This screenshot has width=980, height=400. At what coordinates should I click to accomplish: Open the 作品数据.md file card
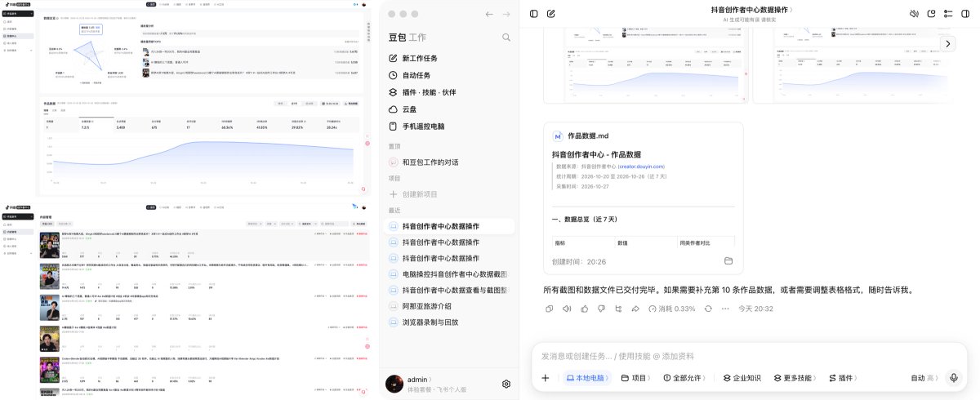pos(644,198)
